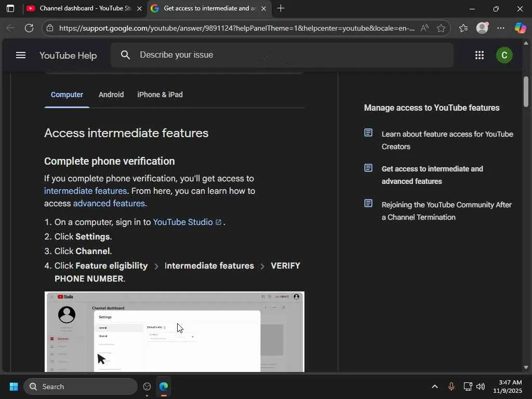Focus the Describe your issue search field
The width and height of the screenshot is (532, 399).
point(282,55)
